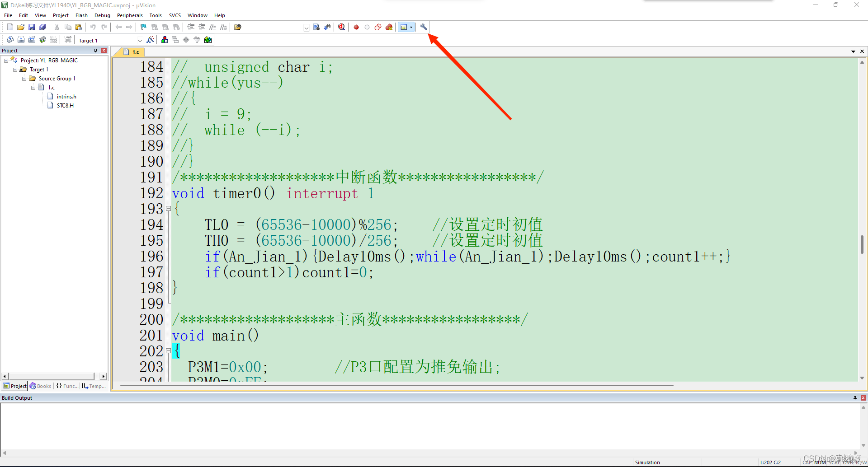Open the Debug menu

tap(102, 15)
